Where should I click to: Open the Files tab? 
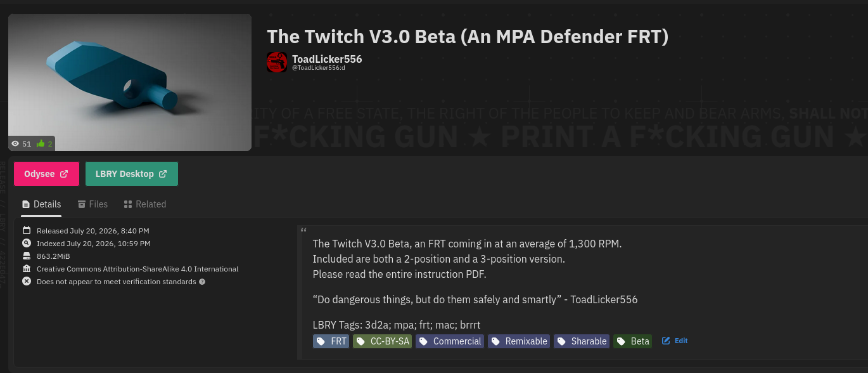click(93, 204)
